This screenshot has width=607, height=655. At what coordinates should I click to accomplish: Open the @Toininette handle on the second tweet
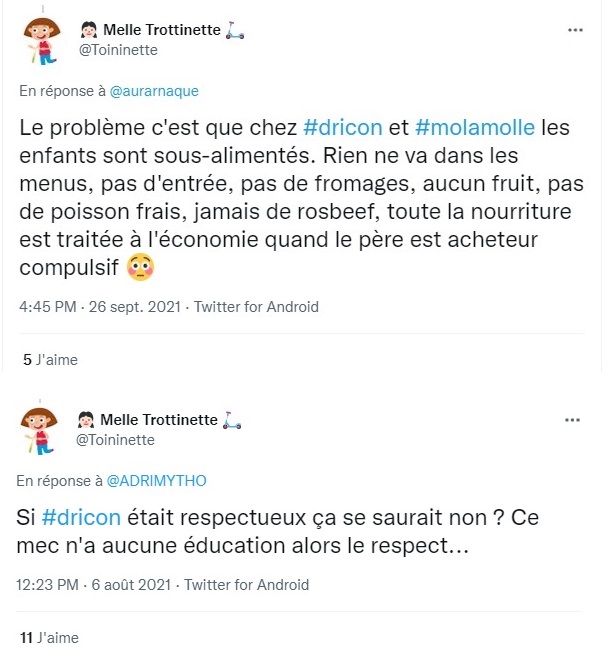click(x=115, y=440)
